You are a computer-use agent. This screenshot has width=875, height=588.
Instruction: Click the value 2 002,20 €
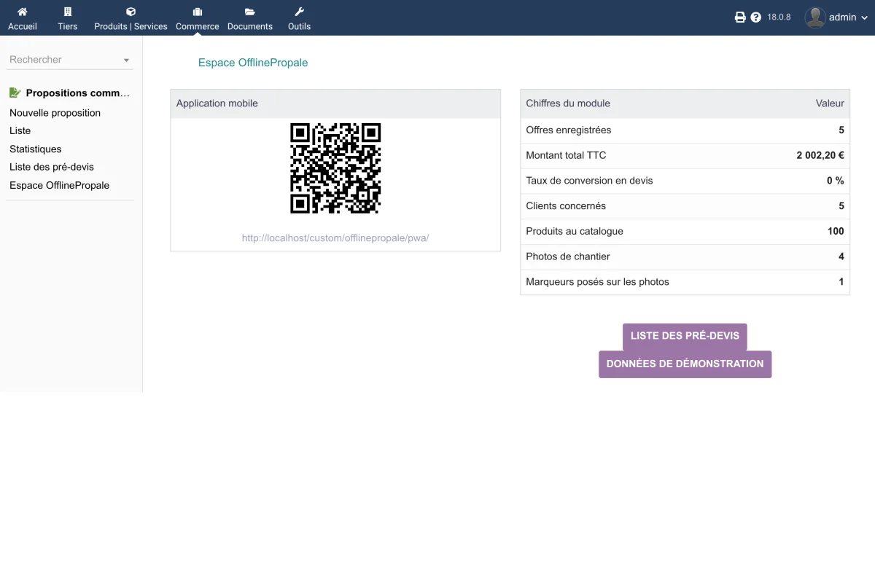pos(820,155)
